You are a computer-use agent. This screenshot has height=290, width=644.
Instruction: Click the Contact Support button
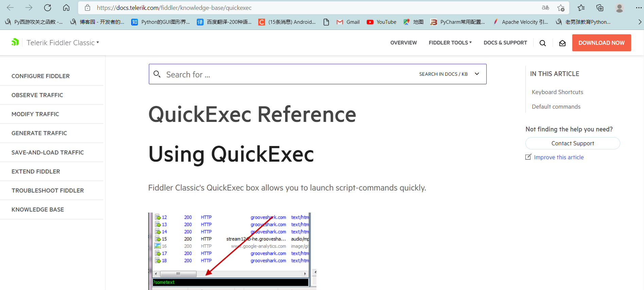(573, 143)
